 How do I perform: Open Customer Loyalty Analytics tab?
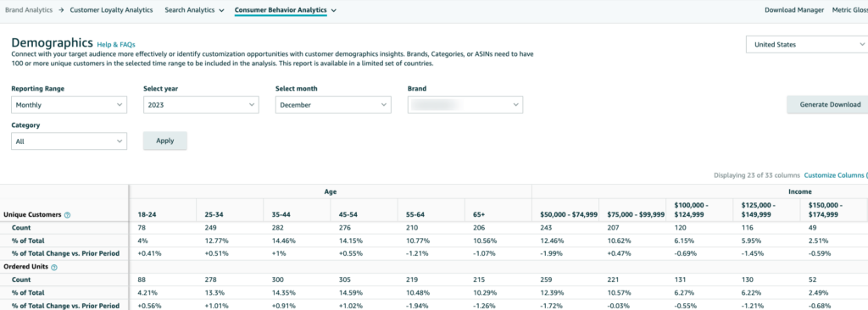111,10
